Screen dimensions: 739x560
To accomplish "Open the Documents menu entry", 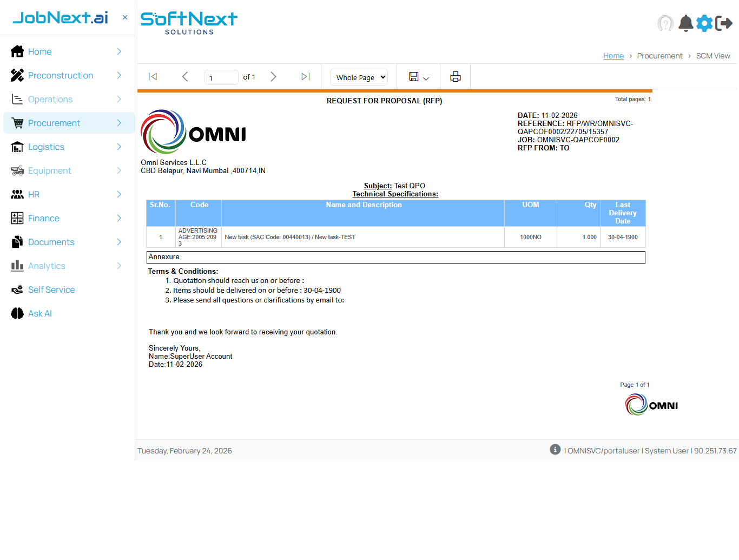I will [51, 242].
